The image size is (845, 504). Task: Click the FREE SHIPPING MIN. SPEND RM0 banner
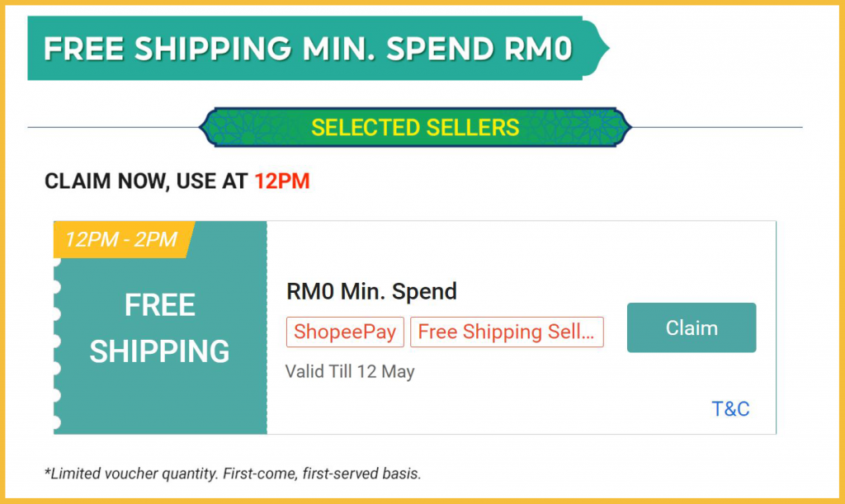tap(308, 49)
